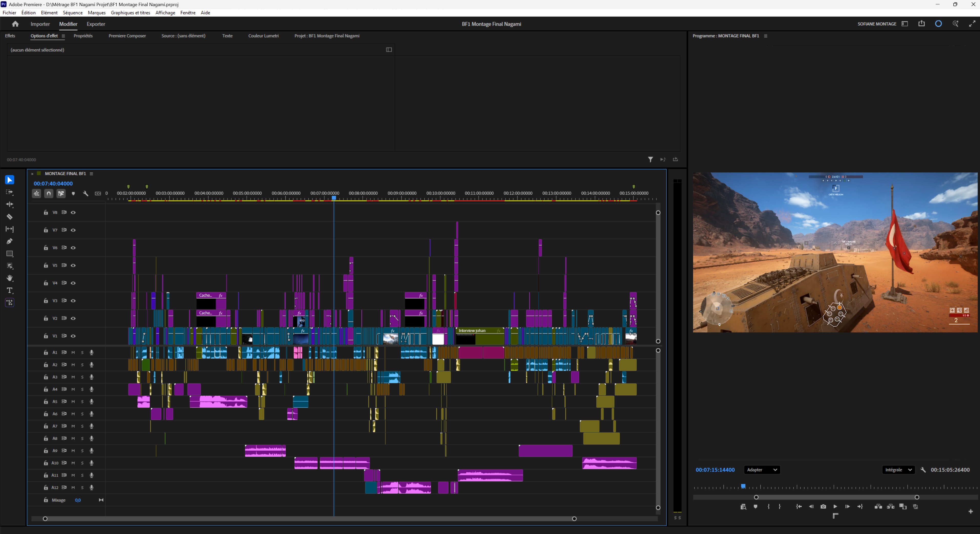The image size is (980, 534).
Task: Click Mark Out bracket button
Action: (780, 507)
